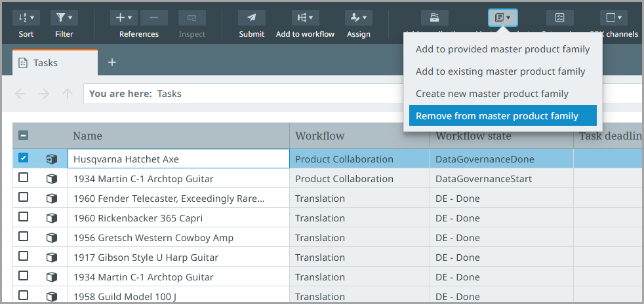The width and height of the screenshot is (644, 304).
Task: Click the remove References minus icon
Action: 153,18
